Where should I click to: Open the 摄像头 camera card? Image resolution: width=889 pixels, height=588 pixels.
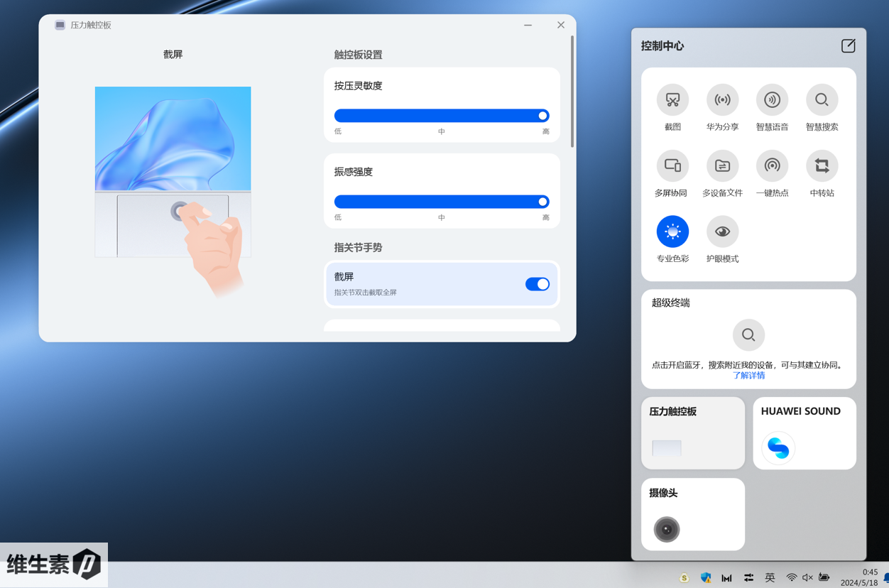pyautogui.click(x=692, y=514)
